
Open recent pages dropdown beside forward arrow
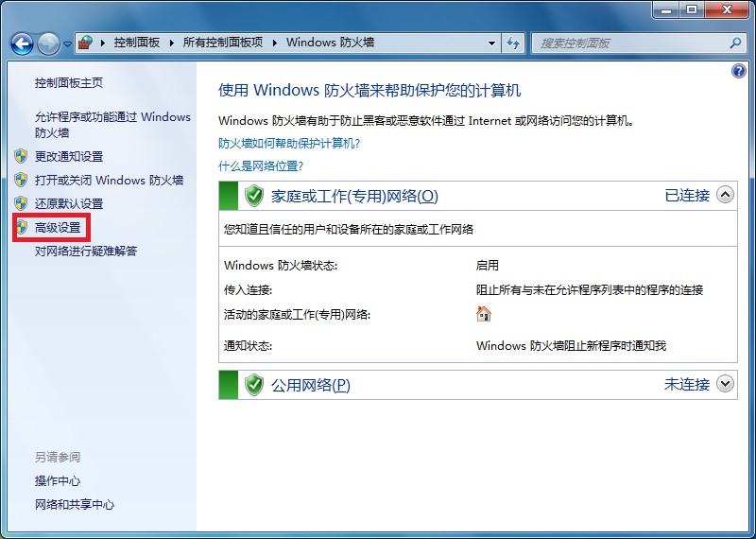point(67,43)
